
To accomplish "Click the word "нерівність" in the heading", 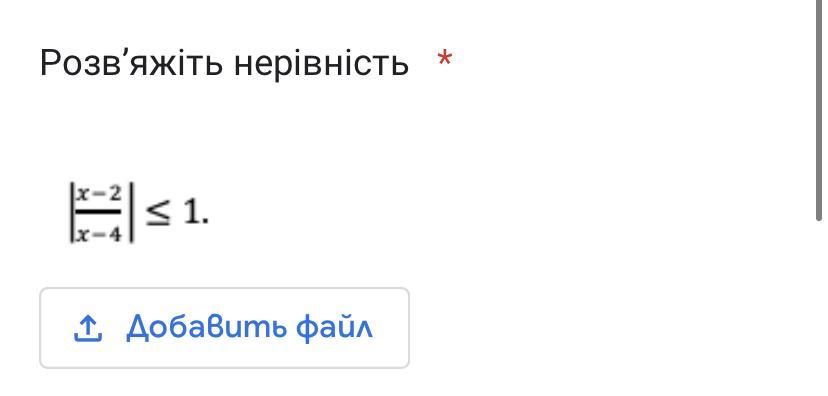I will click(321, 63).
